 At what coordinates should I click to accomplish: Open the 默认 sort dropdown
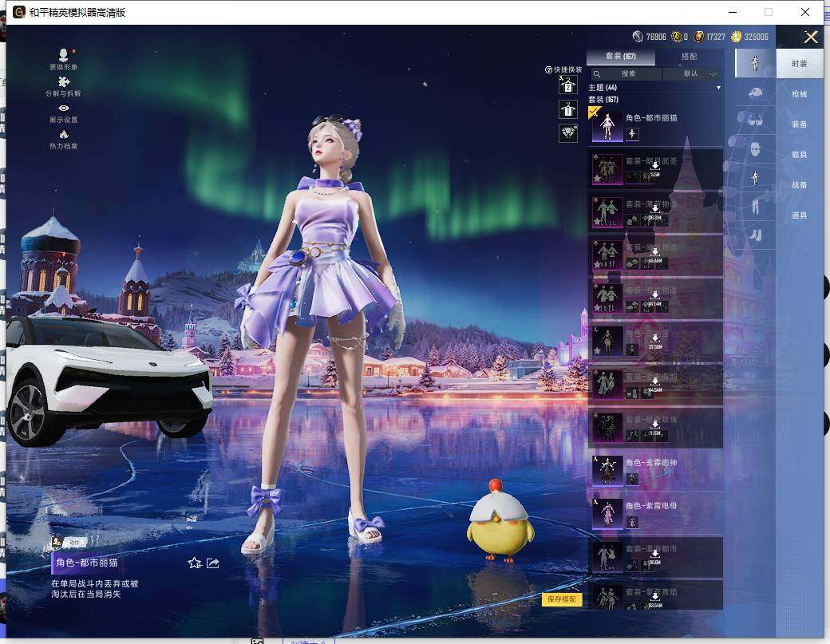693,73
